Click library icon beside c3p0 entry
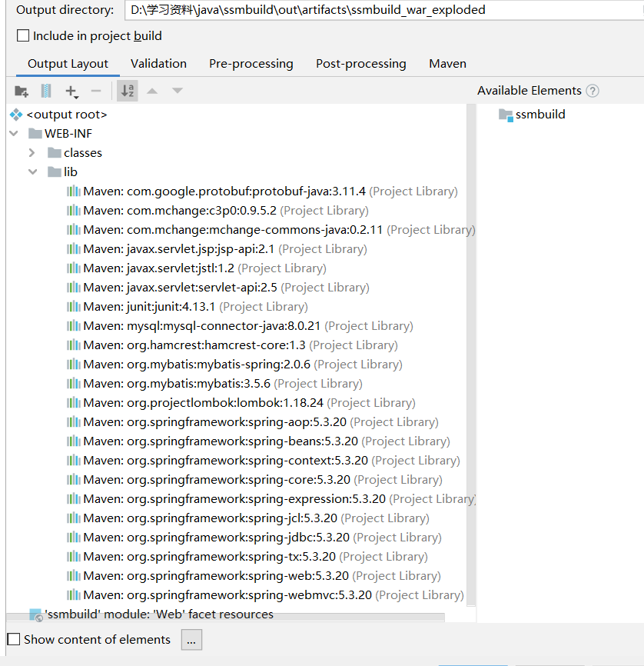The height and width of the screenshot is (666, 644). [x=74, y=210]
